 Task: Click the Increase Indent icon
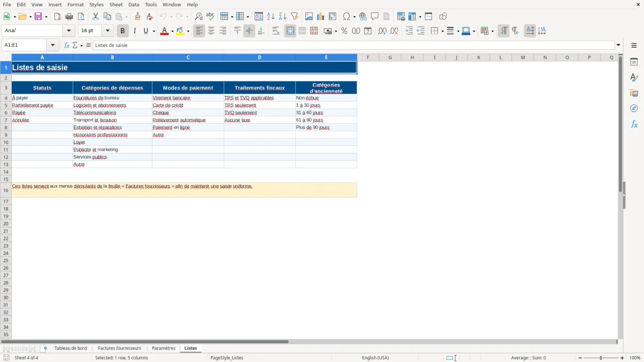pyautogui.click(x=409, y=31)
